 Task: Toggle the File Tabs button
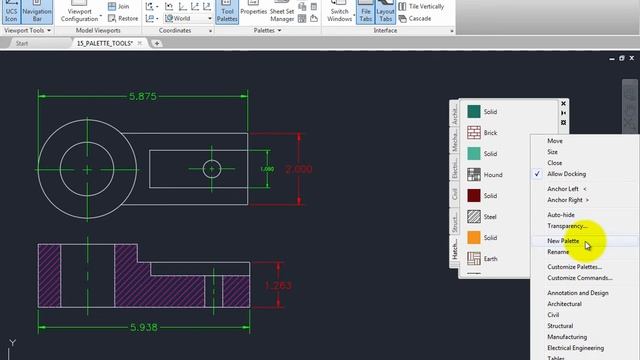click(365, 11)
